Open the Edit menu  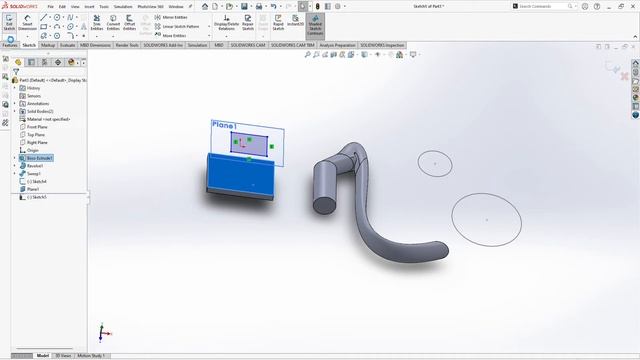(x=62, y=7)
